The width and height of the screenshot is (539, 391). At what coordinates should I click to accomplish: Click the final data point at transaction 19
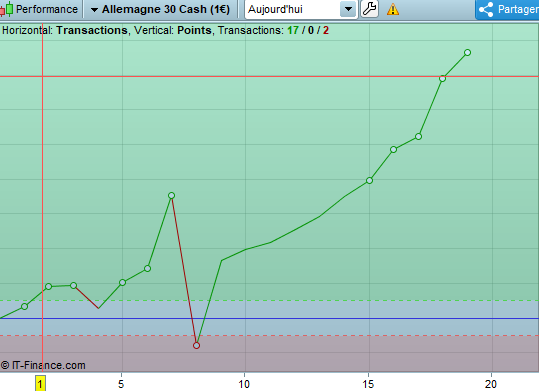[467, 53]
